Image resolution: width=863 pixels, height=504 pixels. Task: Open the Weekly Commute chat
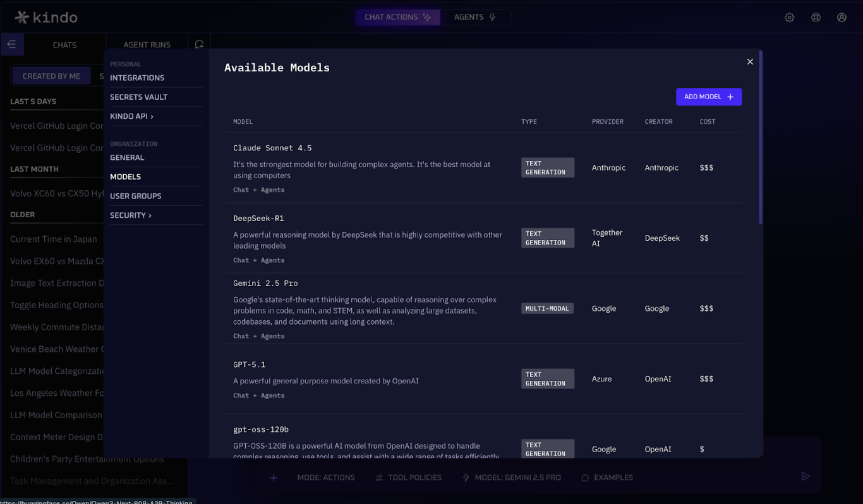[57, 327]
